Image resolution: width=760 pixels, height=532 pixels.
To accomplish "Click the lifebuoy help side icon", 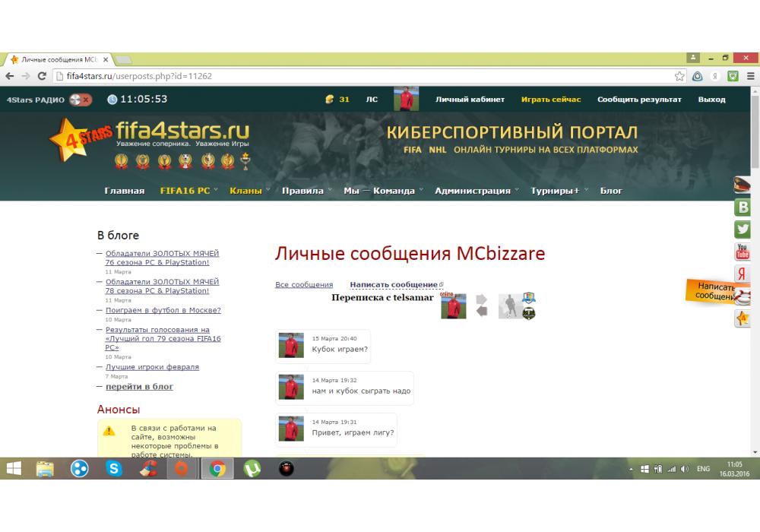I will coord(743,296).
